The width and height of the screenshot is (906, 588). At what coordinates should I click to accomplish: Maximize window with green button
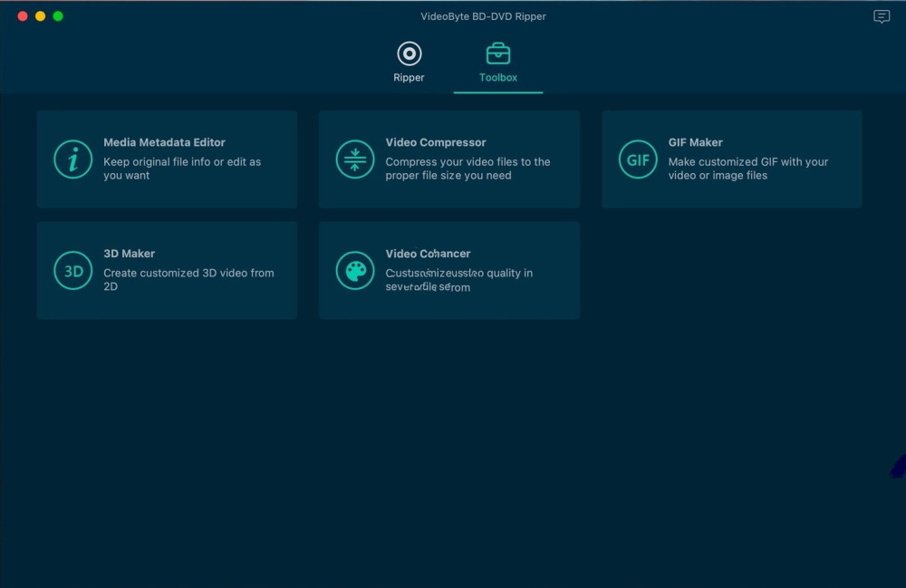[x=58, y=16]
